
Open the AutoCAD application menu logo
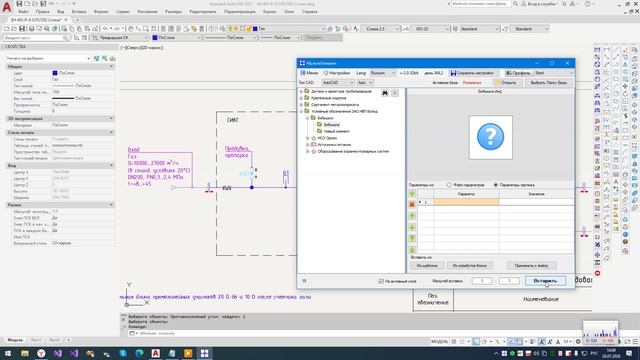tap(7, 7)
